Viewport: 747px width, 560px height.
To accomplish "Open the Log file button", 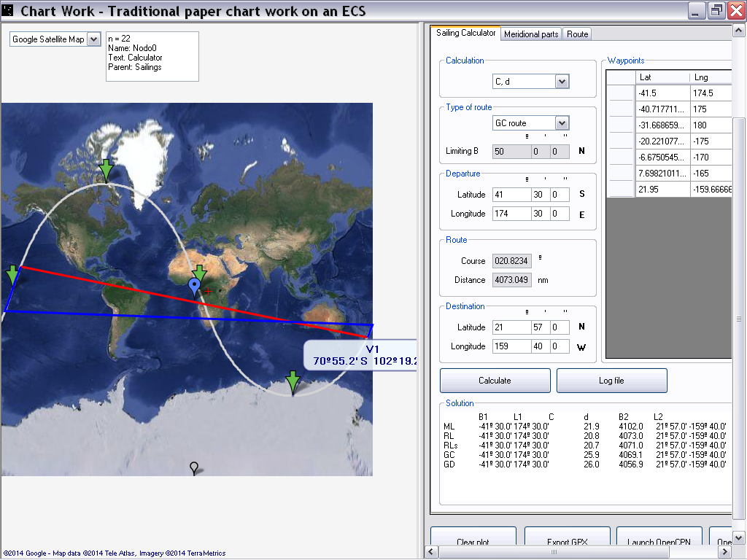I will coord(611,381).
